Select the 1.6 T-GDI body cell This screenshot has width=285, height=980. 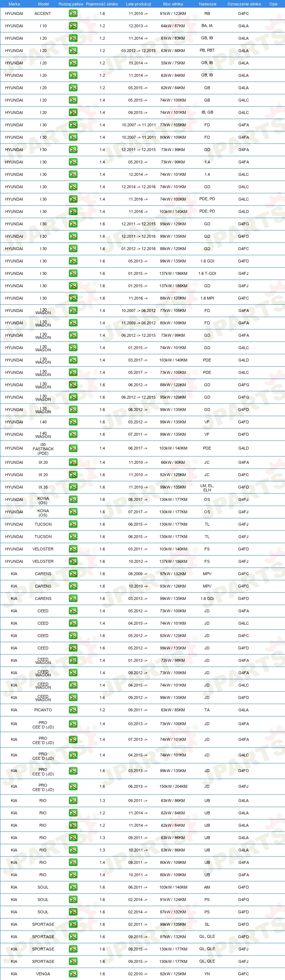207,273
